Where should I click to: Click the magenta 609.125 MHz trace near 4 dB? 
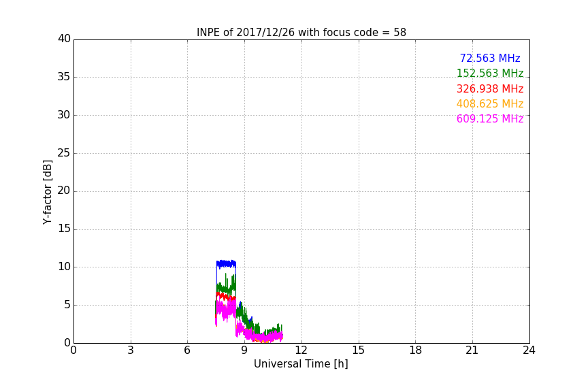click(226, 310)
